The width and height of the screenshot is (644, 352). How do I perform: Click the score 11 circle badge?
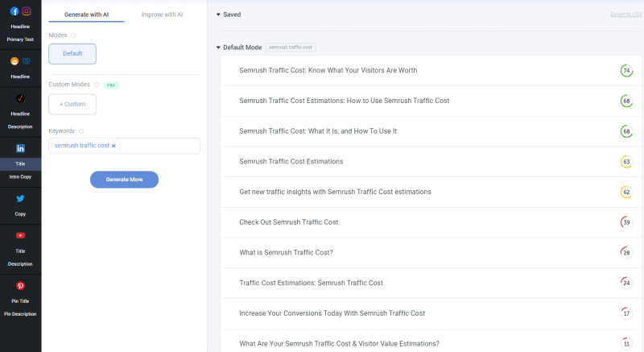click(626, 344)
